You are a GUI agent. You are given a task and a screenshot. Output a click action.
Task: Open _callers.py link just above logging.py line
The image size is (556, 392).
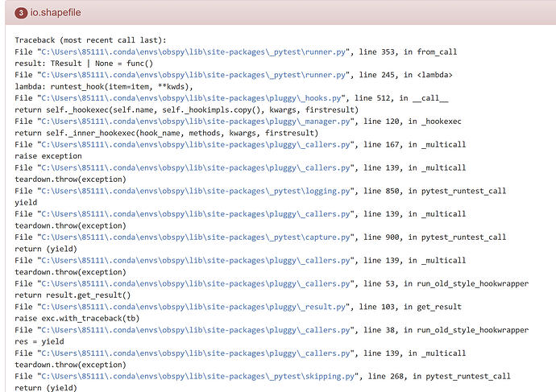point(193,168)
